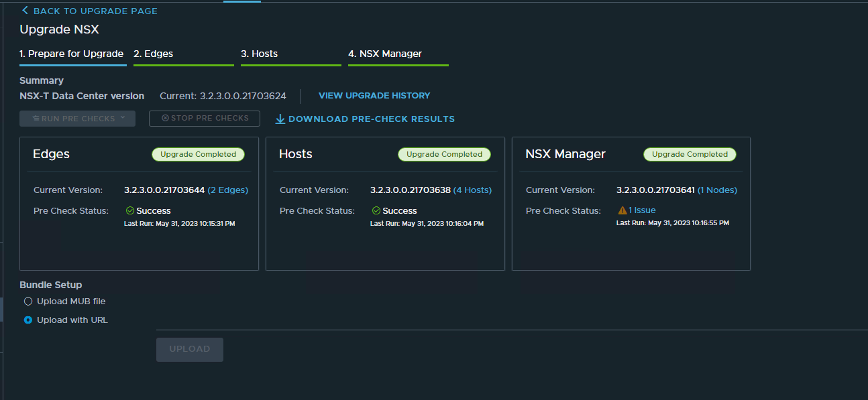Click the Hosts version 3.2.3.0.0.21703638

411,190
